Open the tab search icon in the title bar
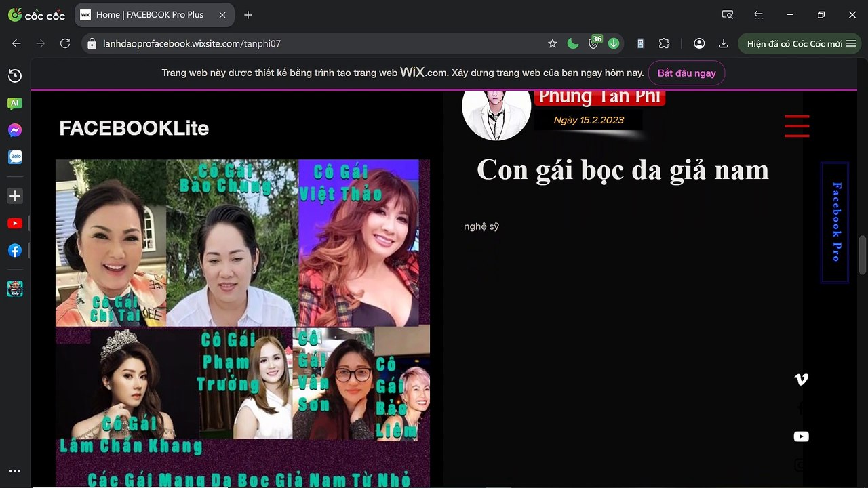Image resolution: width=868 pixels, height=488 pixels. tap(728, 14)
